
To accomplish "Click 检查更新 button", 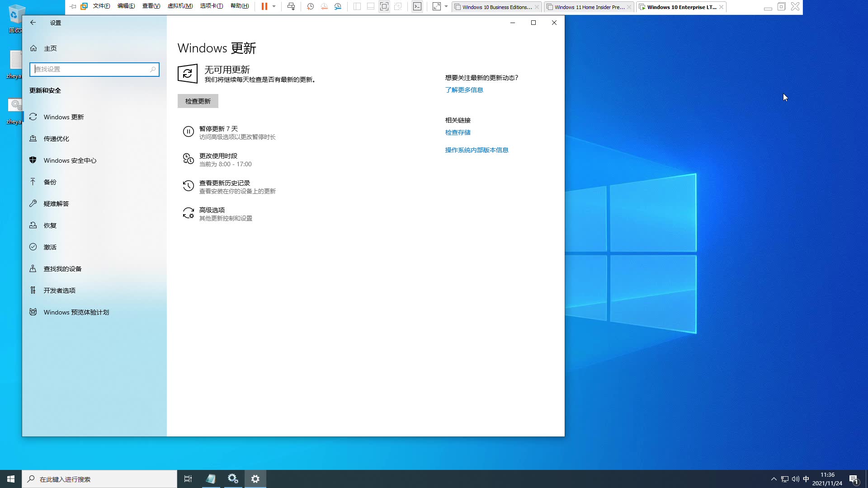I will coord(198,101).
